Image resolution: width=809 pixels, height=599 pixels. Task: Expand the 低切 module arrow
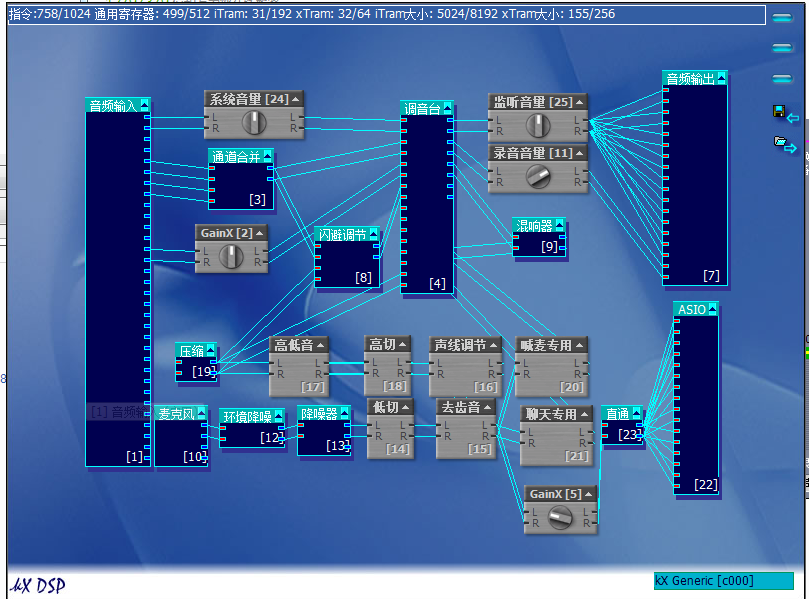pos(406,407)
